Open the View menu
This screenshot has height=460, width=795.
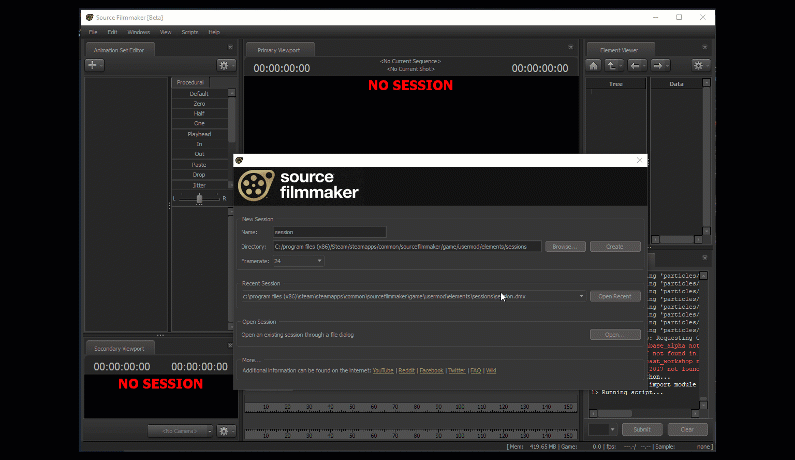pos(165,32)
